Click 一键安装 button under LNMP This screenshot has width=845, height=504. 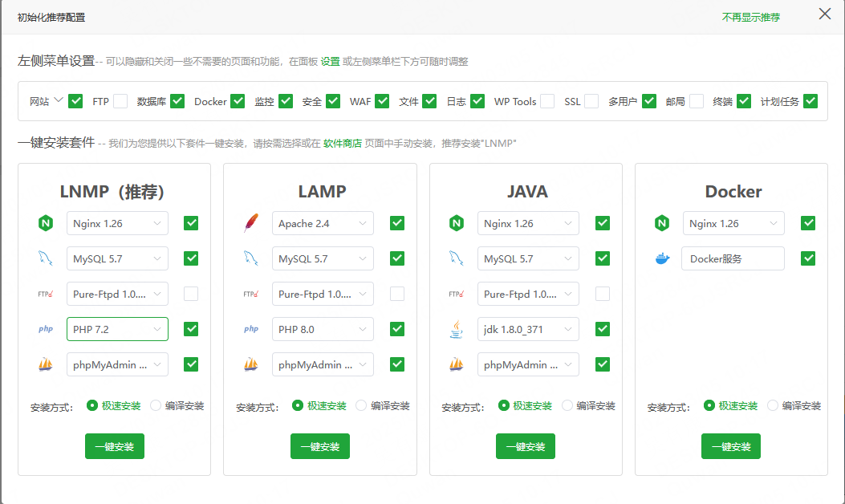[115, 446]
